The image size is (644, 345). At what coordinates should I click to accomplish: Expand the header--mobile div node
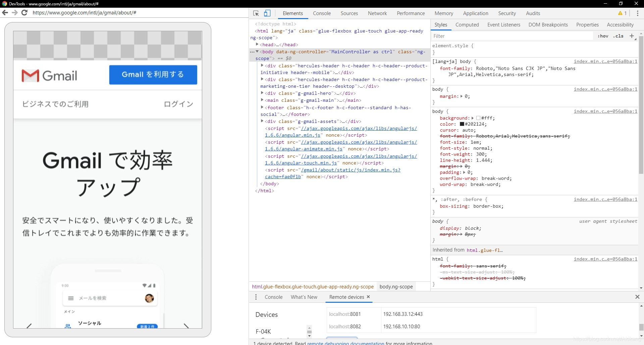tap(262, 65)
